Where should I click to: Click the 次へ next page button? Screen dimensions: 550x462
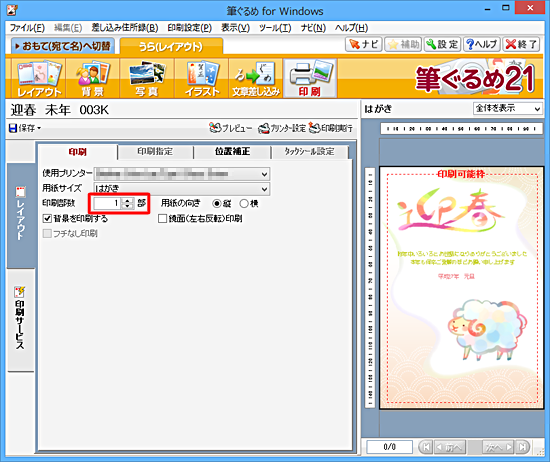pyautogui.click(x=498, y=447)
